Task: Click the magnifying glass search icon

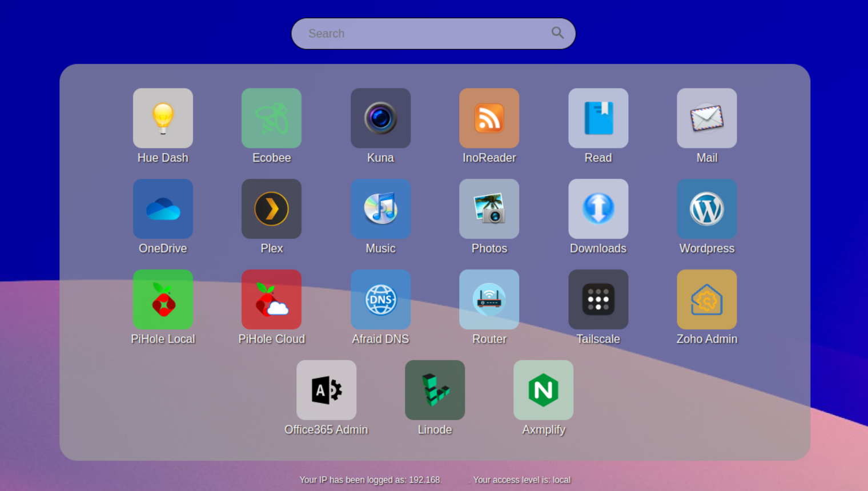Action: point(557,33)
